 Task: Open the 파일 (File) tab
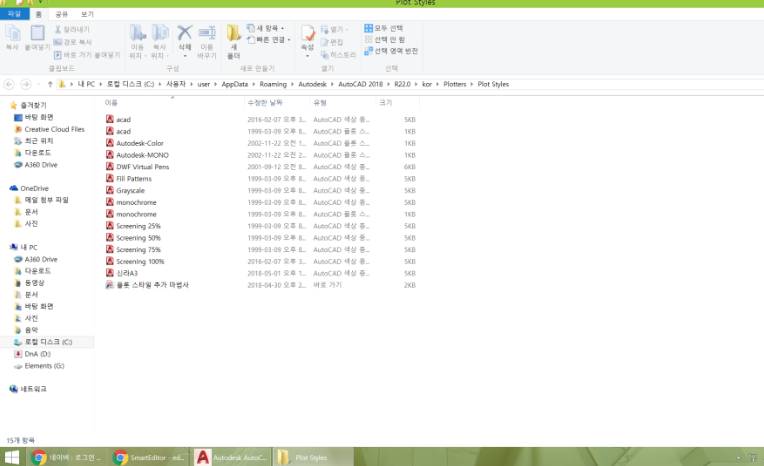coord(14,14)
